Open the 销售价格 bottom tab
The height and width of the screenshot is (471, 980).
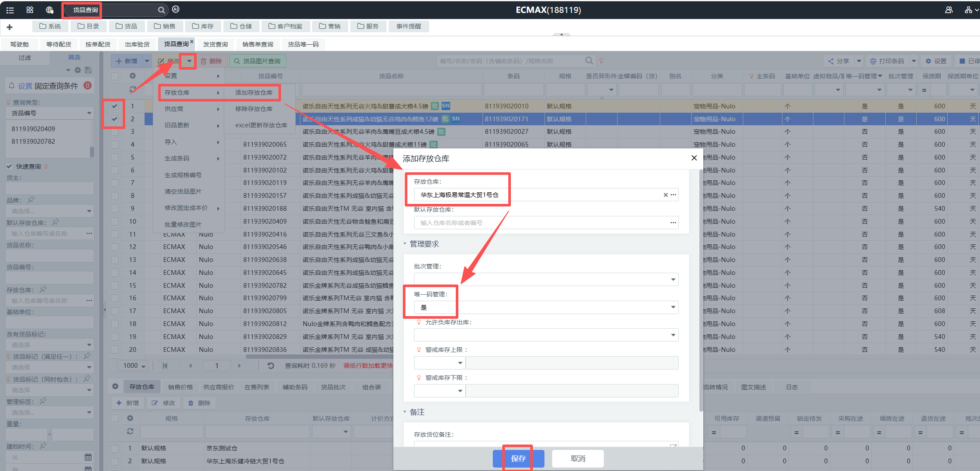[x=180, y=387]
